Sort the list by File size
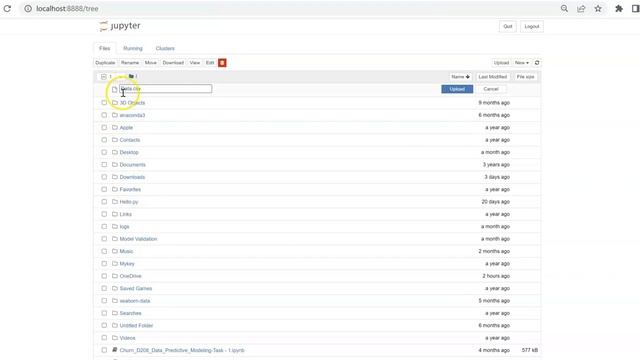This screenshot has width=640, height=360. pyautogui.click(x=525, y=77)
